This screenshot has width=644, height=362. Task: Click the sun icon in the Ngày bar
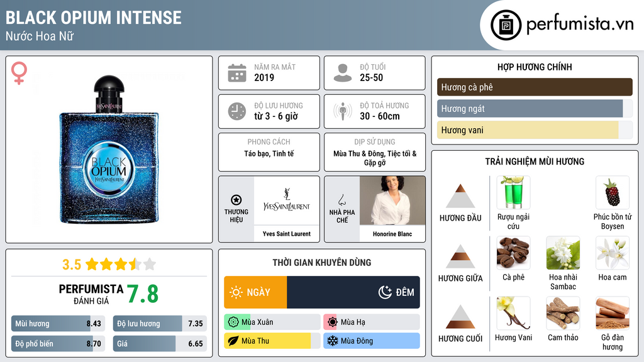point(236,292)
